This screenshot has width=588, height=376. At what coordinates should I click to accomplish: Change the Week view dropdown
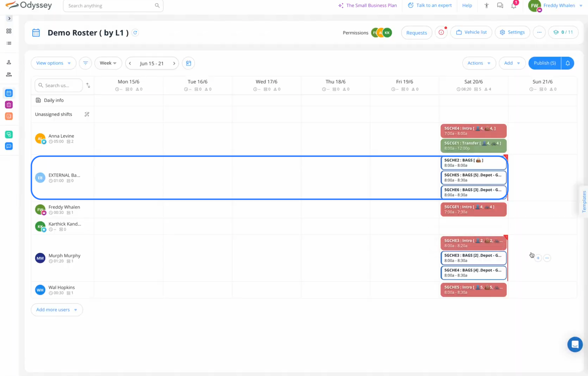coord(108,63)
